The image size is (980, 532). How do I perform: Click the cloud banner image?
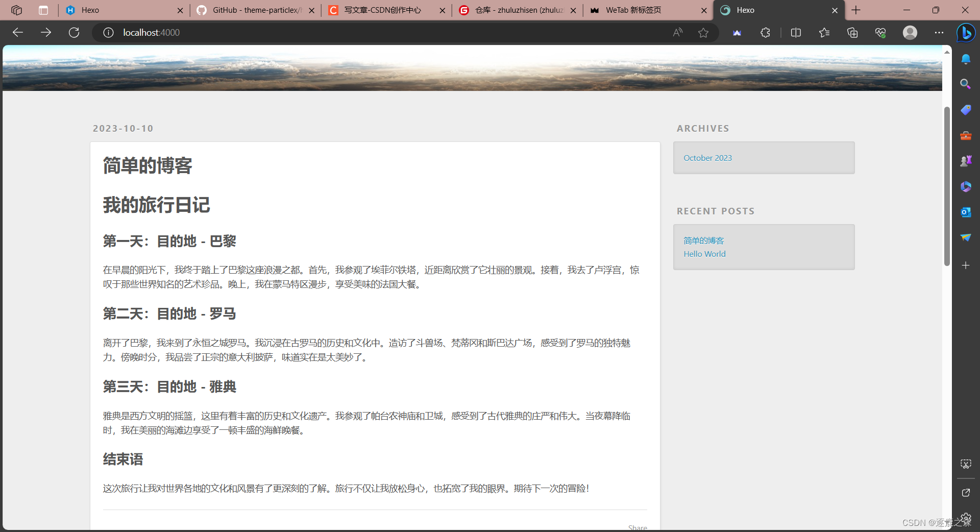click(472, 68)
